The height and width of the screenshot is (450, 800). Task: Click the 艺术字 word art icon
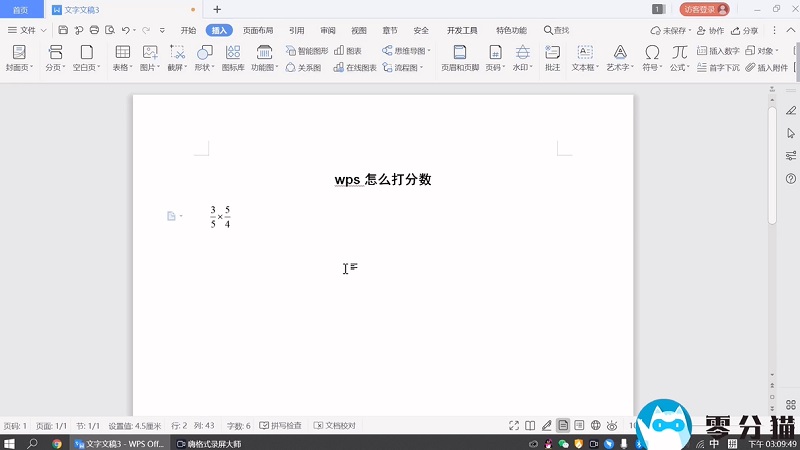point(620,52)
